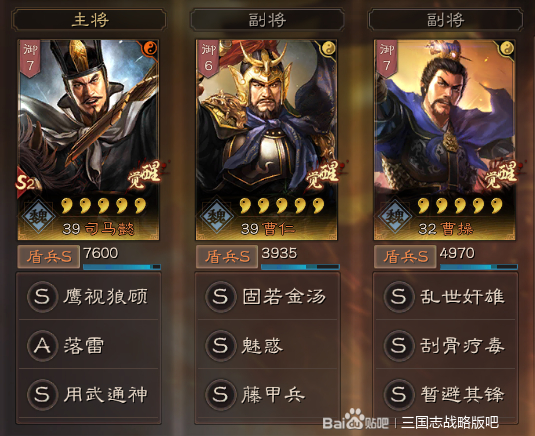Click the S2 season badge on 司马懿's card

[26, 183]
